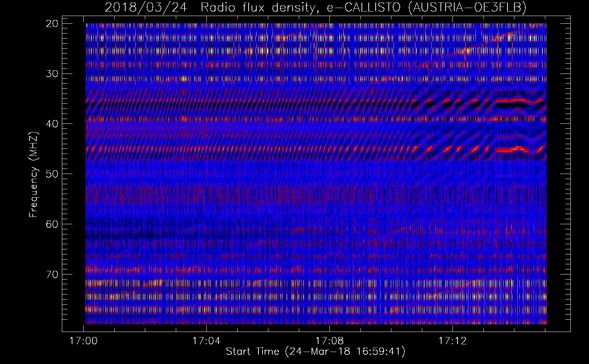This screenshot has width=589, height=364.
Task: Click the 'Frequency (MHZ)' axis label
Action: [33, 174]
